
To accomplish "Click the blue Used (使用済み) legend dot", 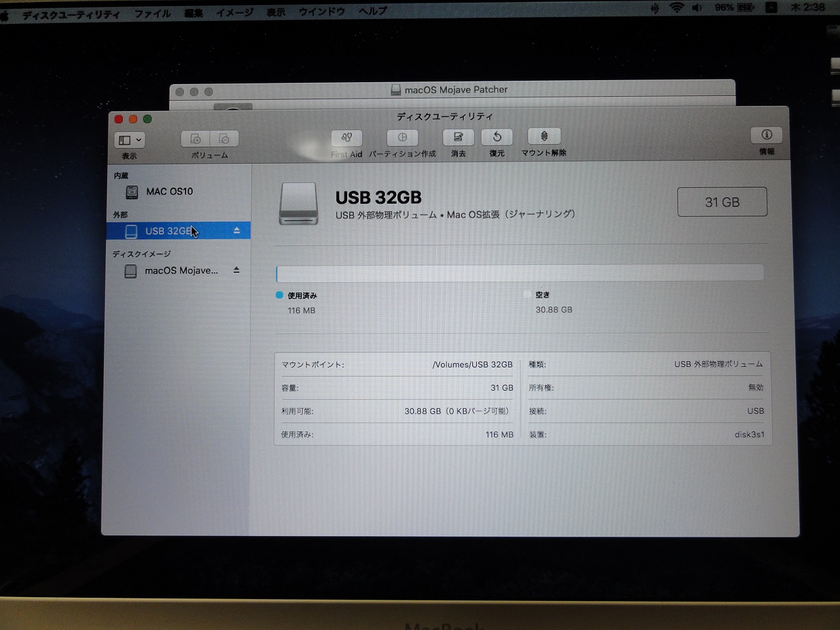I will [x=280, y=295].
